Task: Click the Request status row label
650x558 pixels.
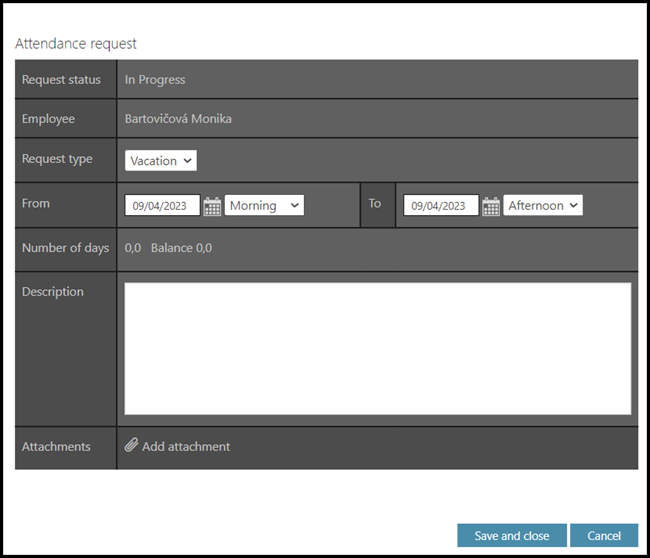Action: pos(61,80)
